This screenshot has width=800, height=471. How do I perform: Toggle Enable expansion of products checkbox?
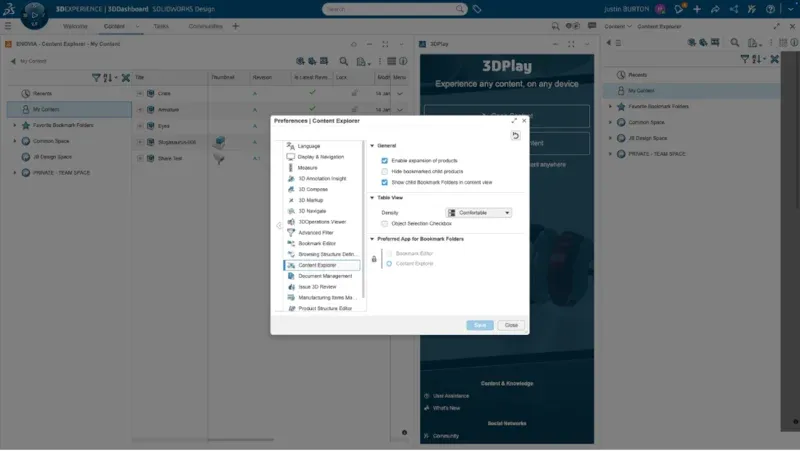pos(385,161)
